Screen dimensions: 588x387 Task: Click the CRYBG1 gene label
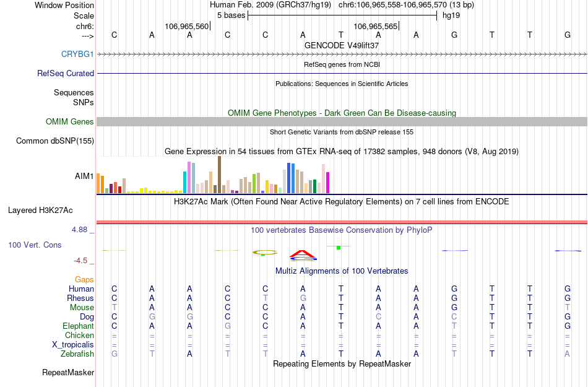click(77, 54)
